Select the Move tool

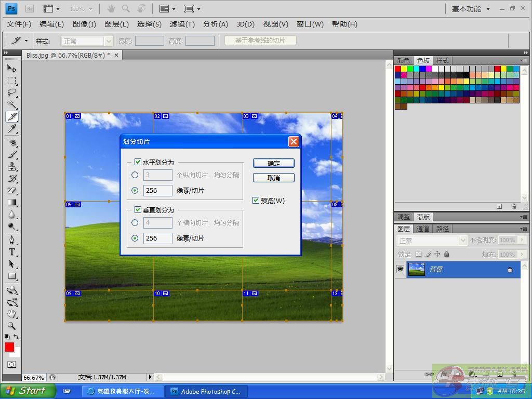point(12,69)
